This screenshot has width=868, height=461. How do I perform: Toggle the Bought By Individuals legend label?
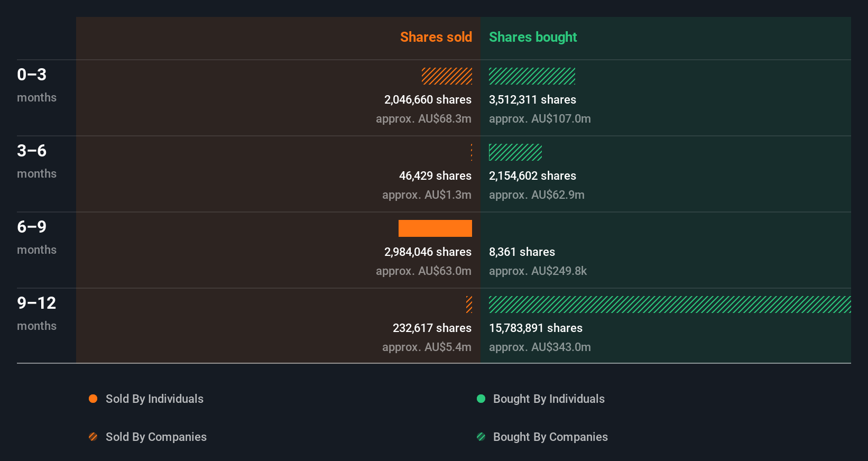pyautogui.click(x=549, y=399)
